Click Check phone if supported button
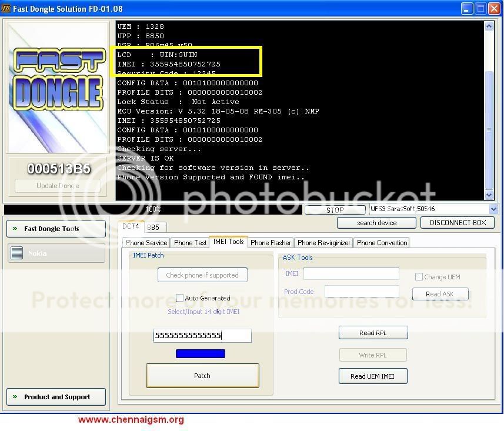Screen dimensions: 504x431 (x=202, y=275)
